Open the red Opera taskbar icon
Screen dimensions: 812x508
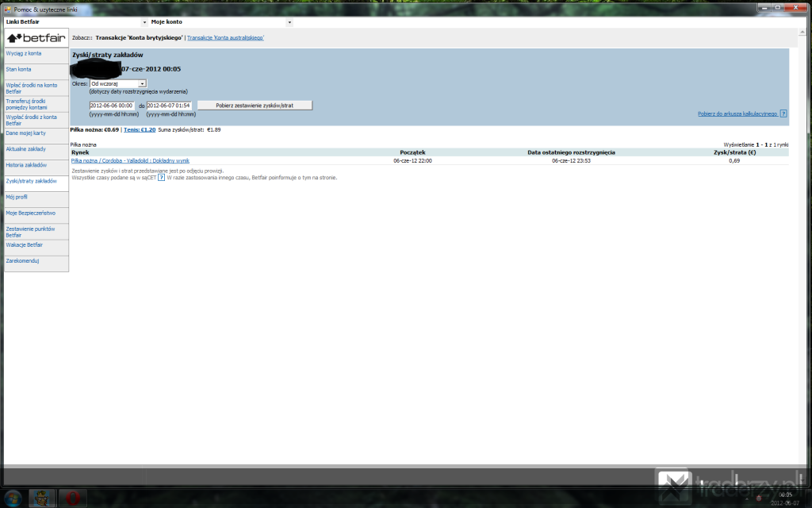72,498
